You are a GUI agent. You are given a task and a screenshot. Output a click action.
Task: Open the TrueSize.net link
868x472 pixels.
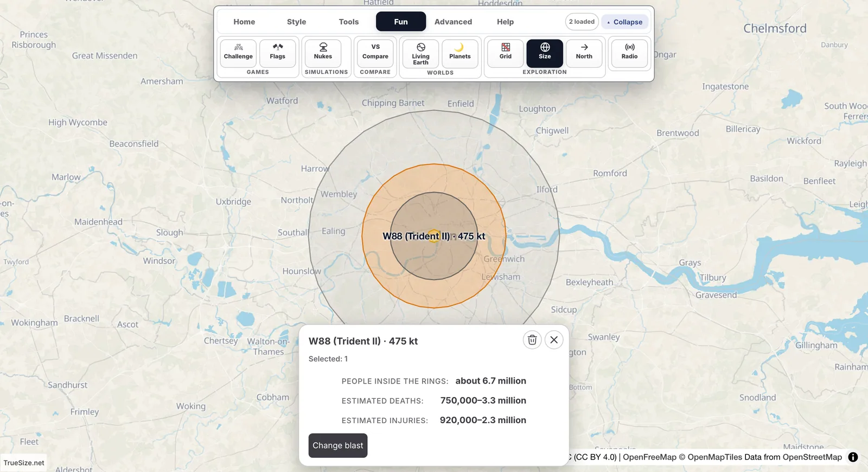(24, 463)
